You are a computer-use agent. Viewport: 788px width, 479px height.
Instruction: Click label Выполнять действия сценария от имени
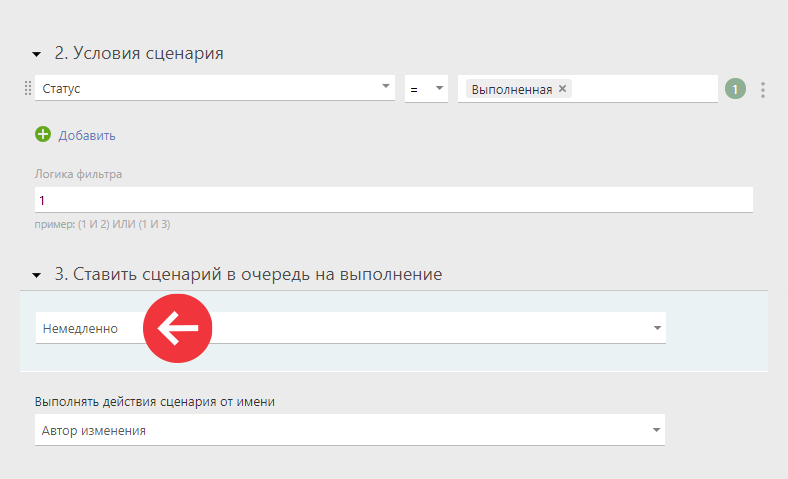(x=155, y=402)
